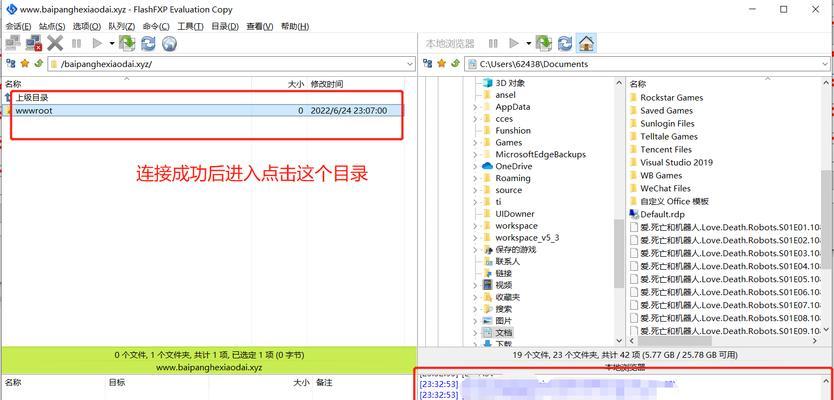Image resolution: width=834 pixels, height=400 pixels.
Task: Click local pane green transfer-queue icon
Action: (544, 43)
